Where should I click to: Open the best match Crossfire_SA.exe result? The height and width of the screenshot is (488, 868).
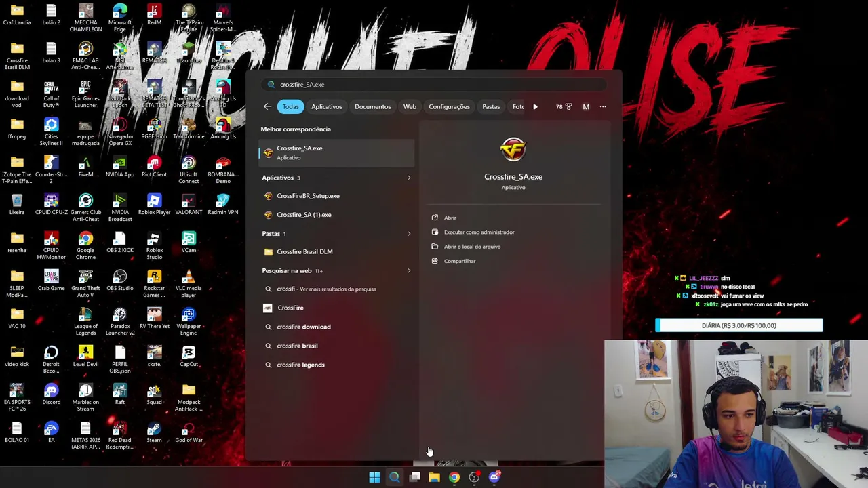336,152
